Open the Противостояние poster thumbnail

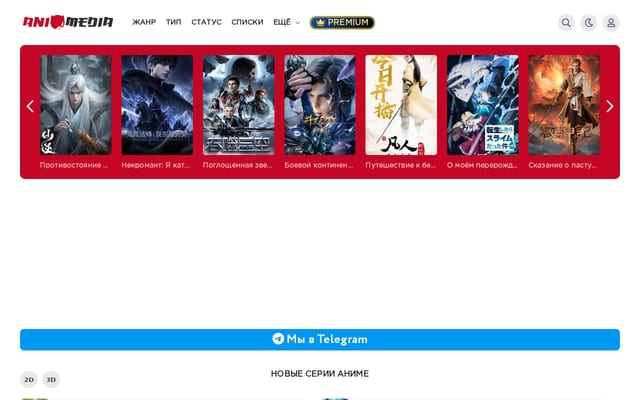coord(76,105)
